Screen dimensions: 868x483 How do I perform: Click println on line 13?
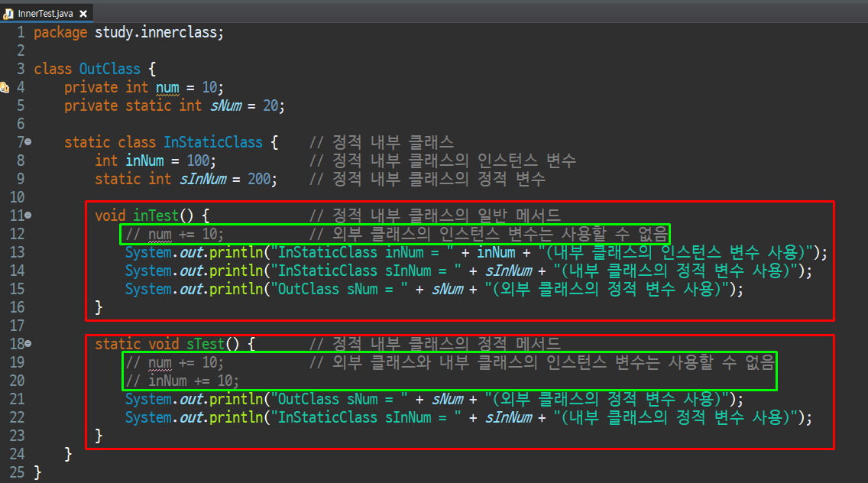(236, 252)
